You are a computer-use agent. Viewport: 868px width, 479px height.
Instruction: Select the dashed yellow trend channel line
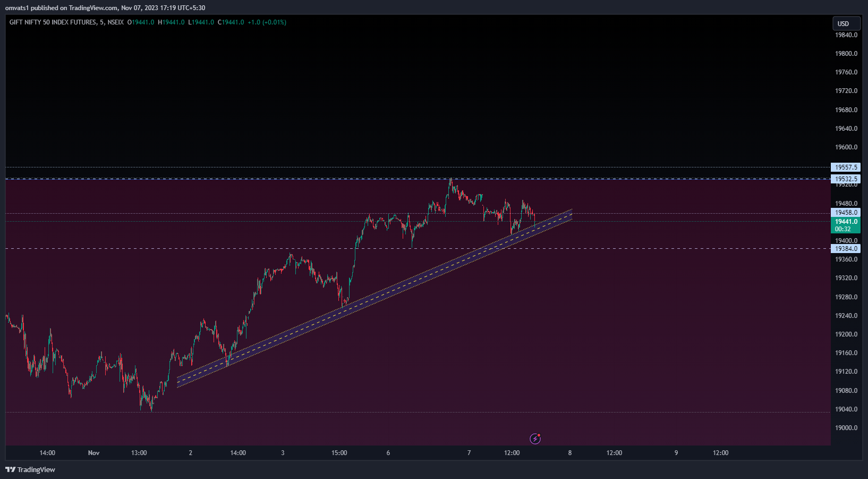click(x=375, y=297)
